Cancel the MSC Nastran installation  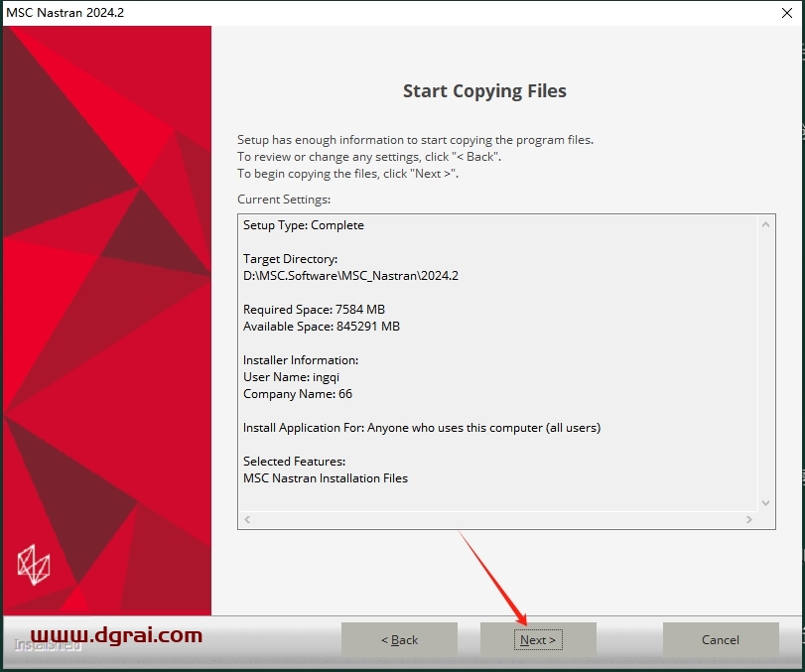click(x=721, y=639)
